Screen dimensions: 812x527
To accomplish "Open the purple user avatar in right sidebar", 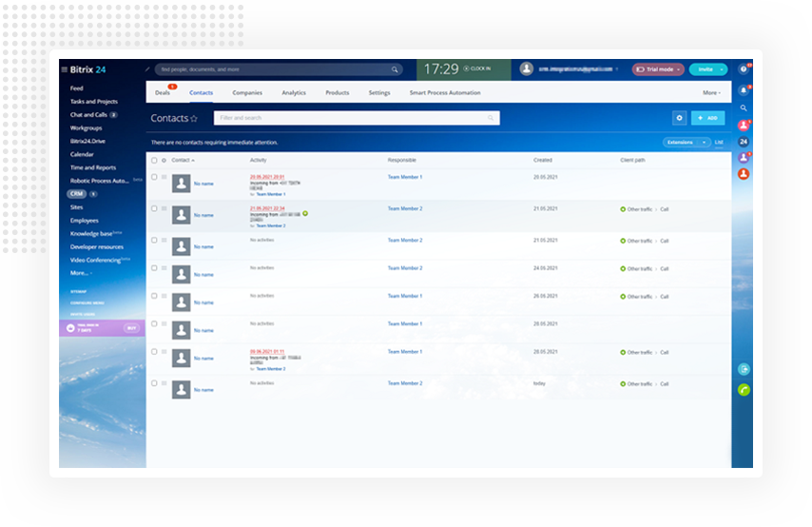I will tap(744, 158).
